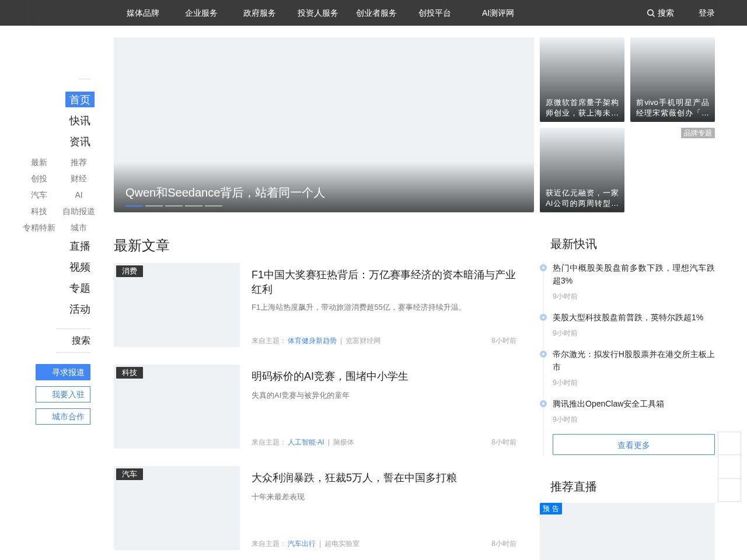Go to the 快讯 sidebar section
This screenshot has width=747, height=560.
(80, 121)
